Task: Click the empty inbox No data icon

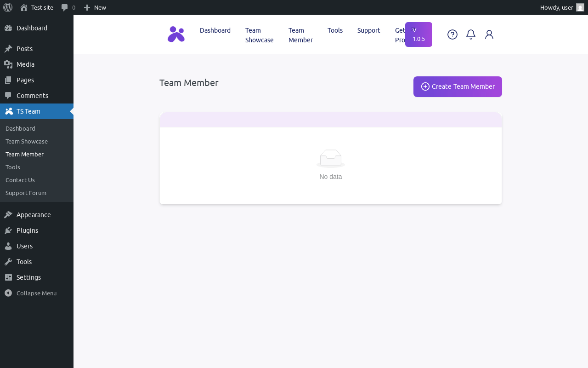Action: 331,158
